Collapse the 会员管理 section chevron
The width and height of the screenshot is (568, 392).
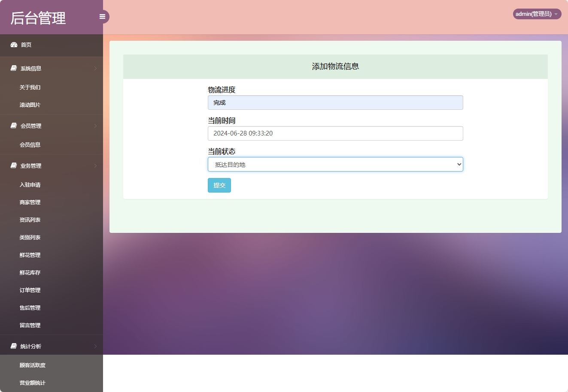pos(95,126)
